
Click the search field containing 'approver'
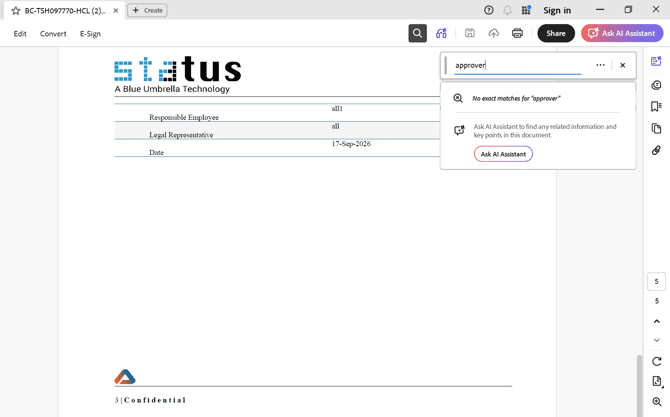(x=517, y=65)
